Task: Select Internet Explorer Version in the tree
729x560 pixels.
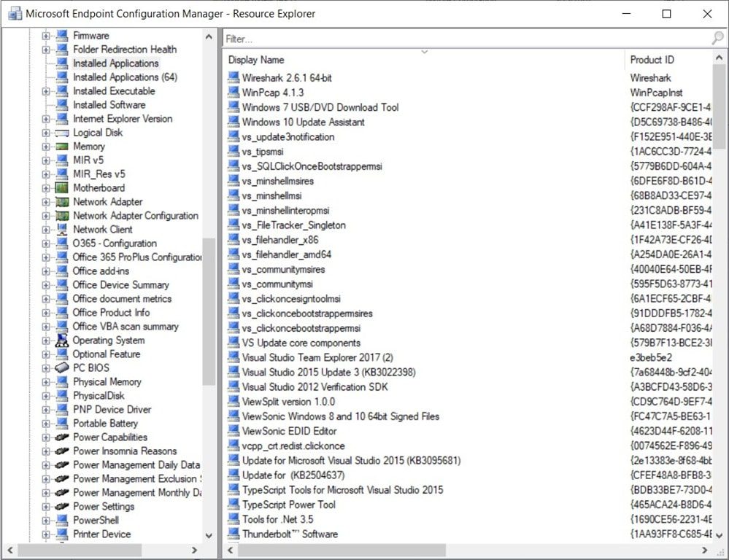Action: coord(124,119)
